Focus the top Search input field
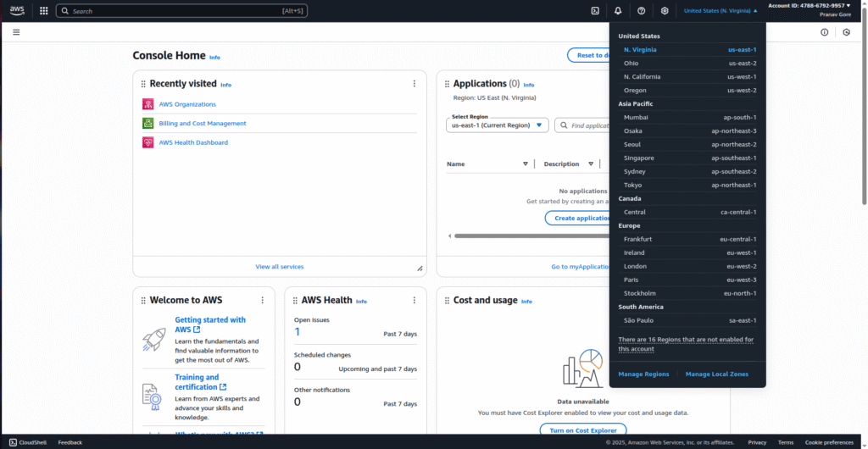The height and width of the screenshot is (449, 868). (x=181, y=11)
